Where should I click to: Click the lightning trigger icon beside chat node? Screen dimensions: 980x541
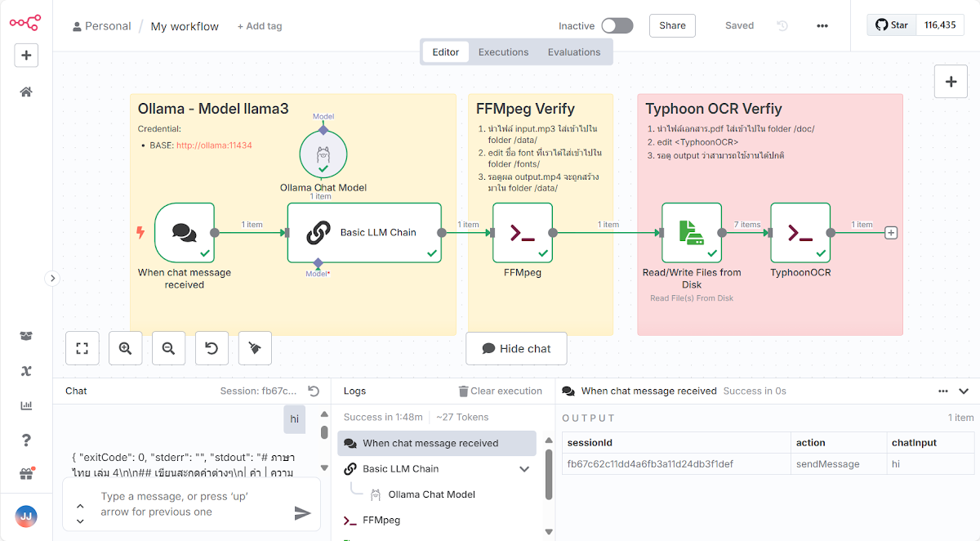click(x=140, y=233)
